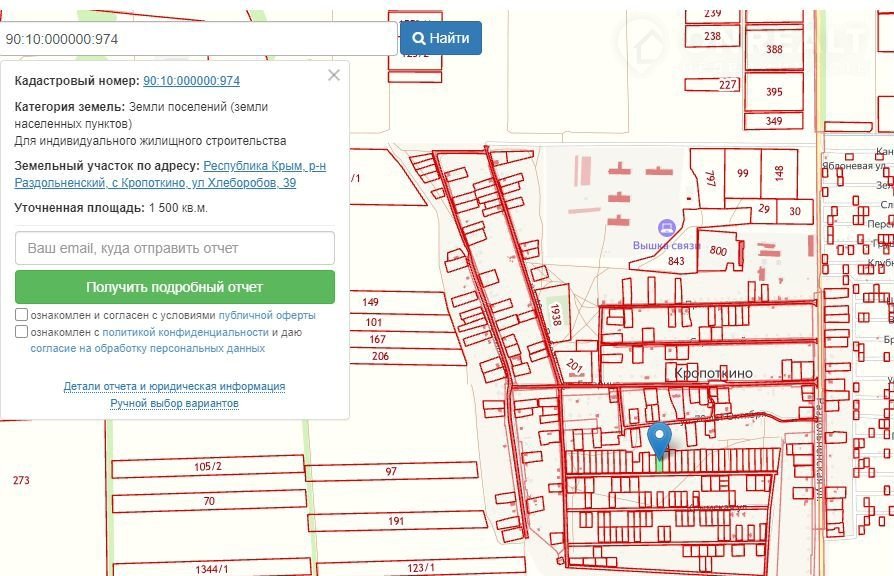Open the политикой конфиденциальности link
This screenshot has width=894, height=576.
185,332
